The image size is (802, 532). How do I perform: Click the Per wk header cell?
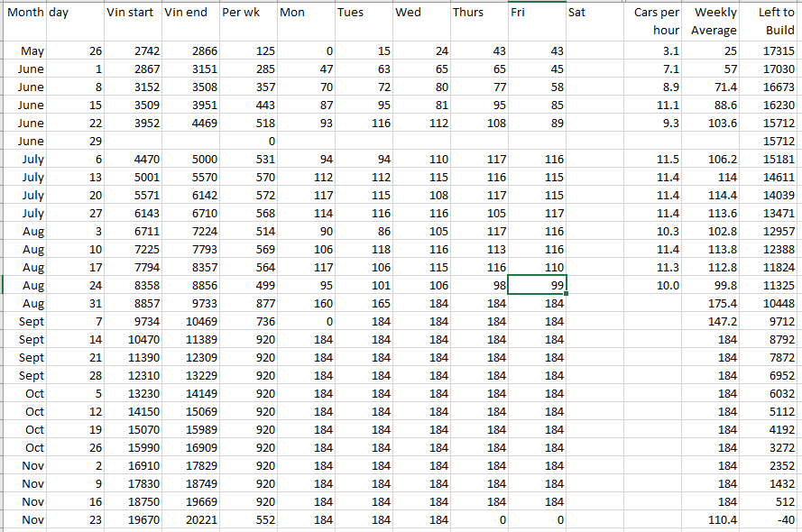pyautogui.click(x=248, y=13)
